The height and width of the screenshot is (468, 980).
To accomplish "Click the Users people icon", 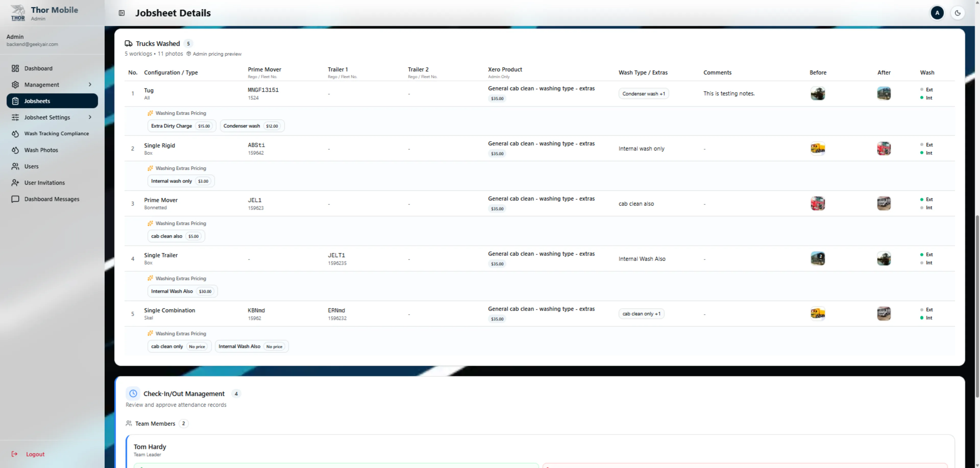I will [x=15, y=167].
